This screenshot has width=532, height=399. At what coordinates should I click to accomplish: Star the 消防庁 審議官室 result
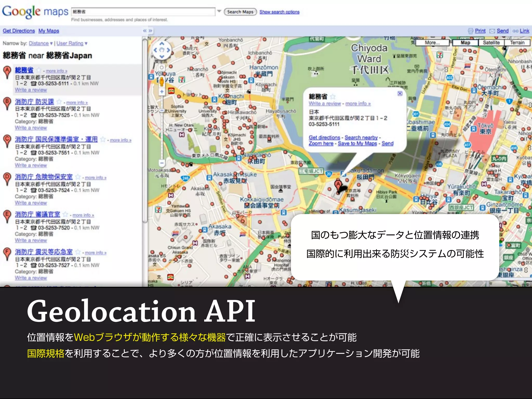point(65,214)
